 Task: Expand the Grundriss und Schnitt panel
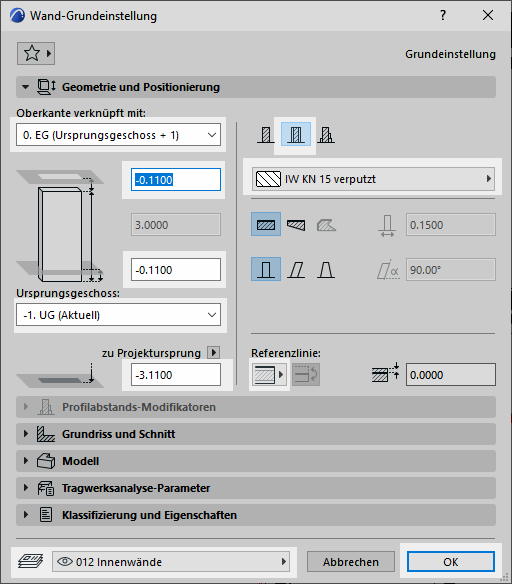(256, 434)
